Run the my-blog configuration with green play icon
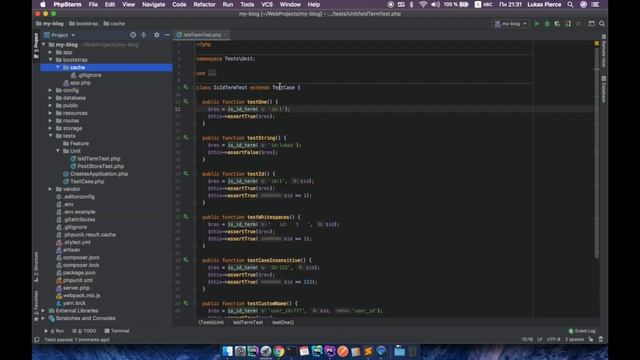Viewport: 640px width, 360px height. click(x=537, y=24)
